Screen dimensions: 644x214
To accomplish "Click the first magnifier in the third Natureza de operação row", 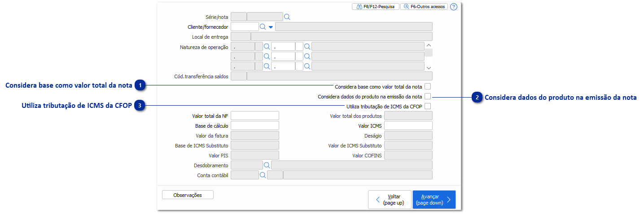I will [267, 67].
